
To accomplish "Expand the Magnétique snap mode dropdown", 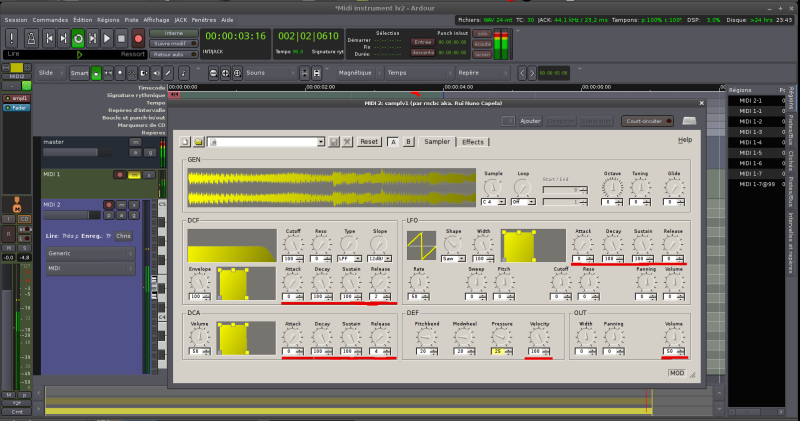I will pyautogui.click(x=360, y=73).
